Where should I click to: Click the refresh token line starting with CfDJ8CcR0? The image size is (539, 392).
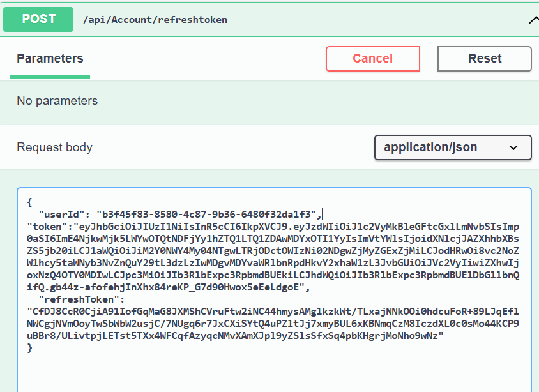coord(273,312)
